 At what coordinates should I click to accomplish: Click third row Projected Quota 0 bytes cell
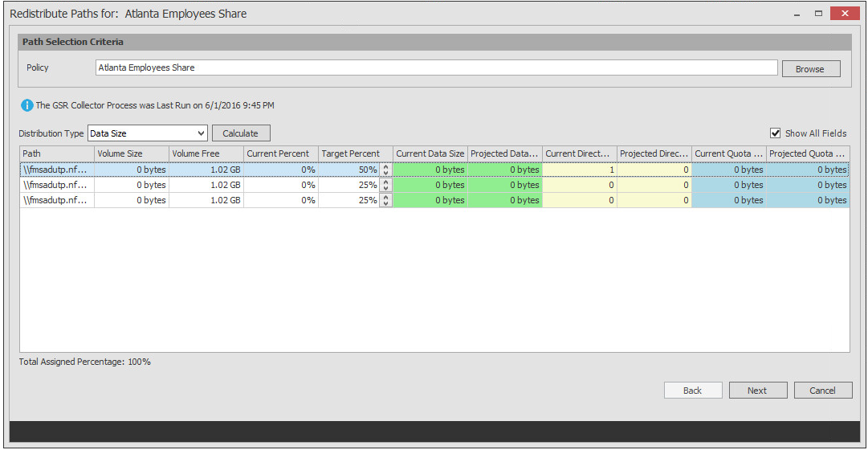[x=809, y=200]
